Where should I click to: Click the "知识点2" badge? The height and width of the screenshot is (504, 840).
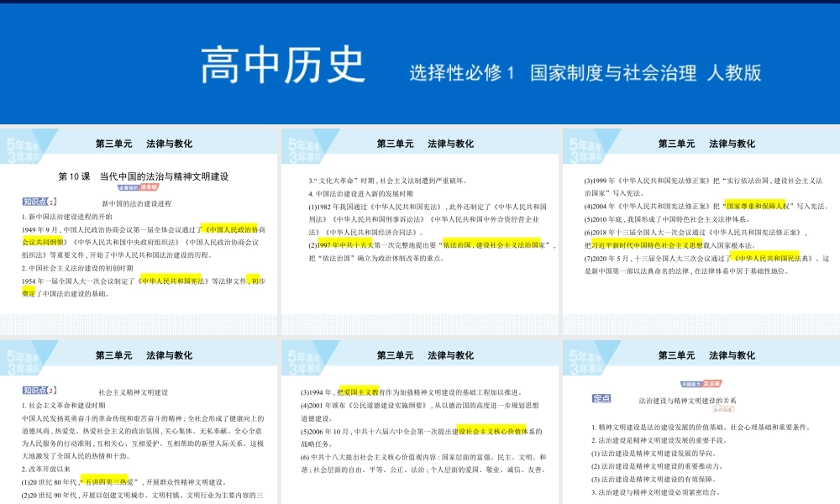coord(39,391)
